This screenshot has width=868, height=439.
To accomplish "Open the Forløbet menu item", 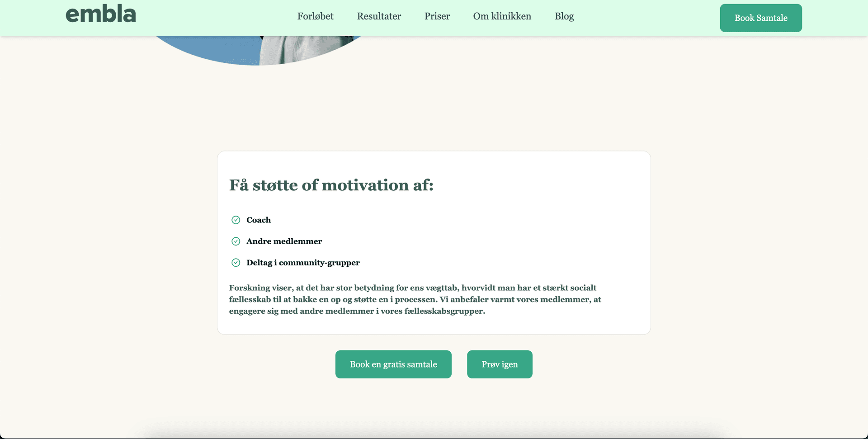I will (x=315, y=16).
